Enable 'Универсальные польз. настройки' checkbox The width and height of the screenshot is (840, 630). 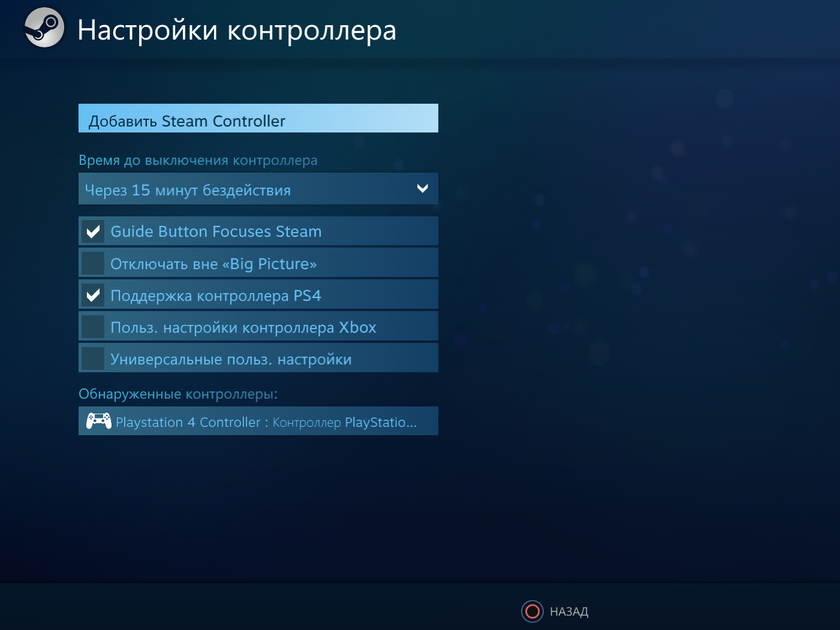point(93,358)
